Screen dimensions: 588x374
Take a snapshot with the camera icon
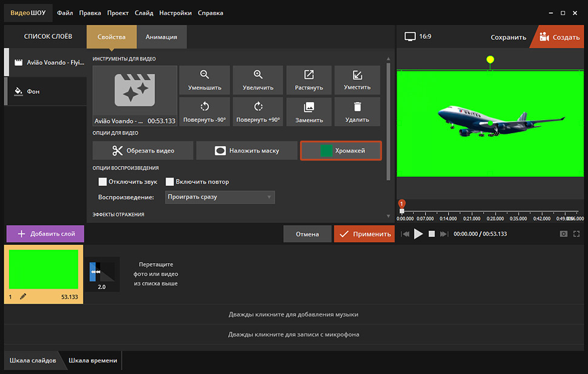pyautogui.click(x=564, y=234)
